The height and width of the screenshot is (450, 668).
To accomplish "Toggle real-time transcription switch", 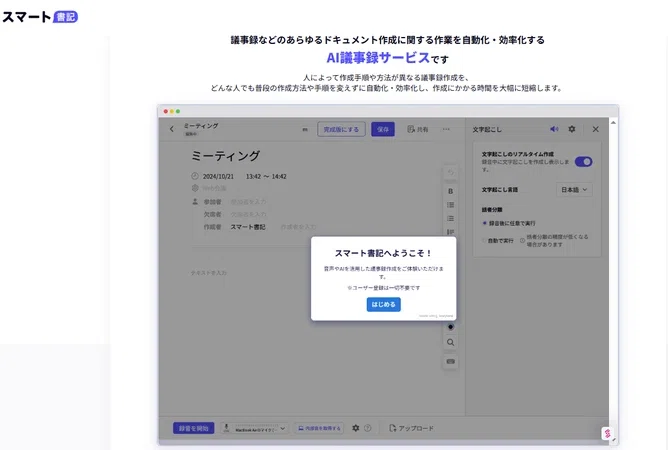I will 583,162.
